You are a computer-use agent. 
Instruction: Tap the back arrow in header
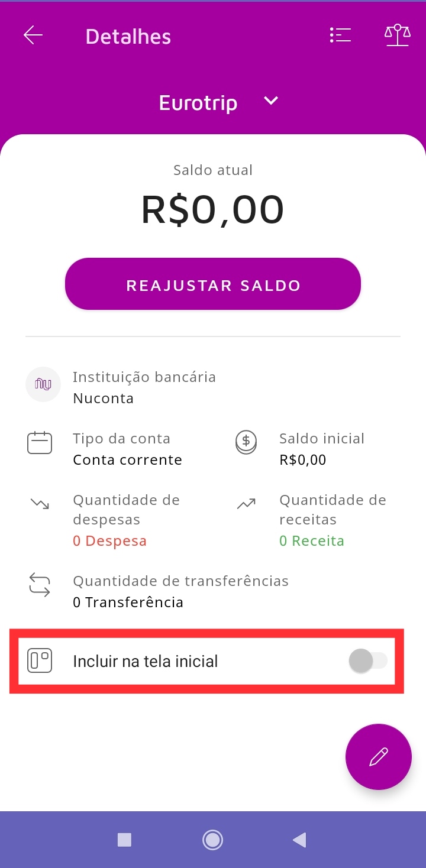pyautogui.click(x=33, y=36)
